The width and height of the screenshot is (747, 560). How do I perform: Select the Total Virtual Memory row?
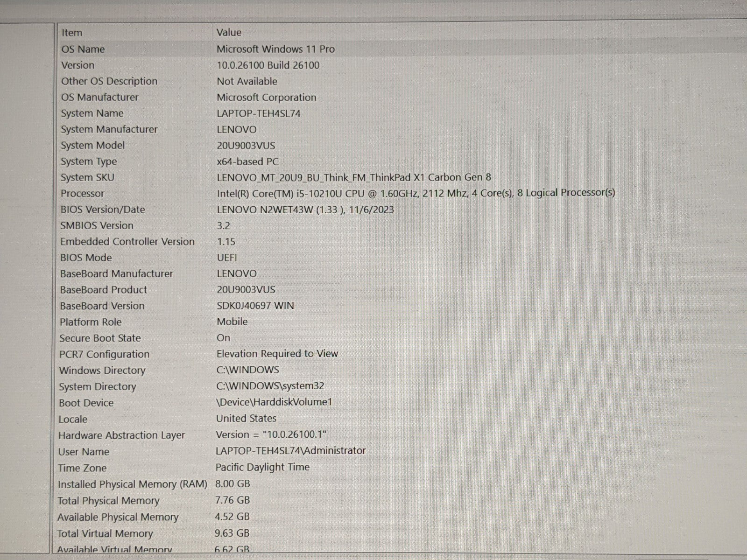point(105,533)
